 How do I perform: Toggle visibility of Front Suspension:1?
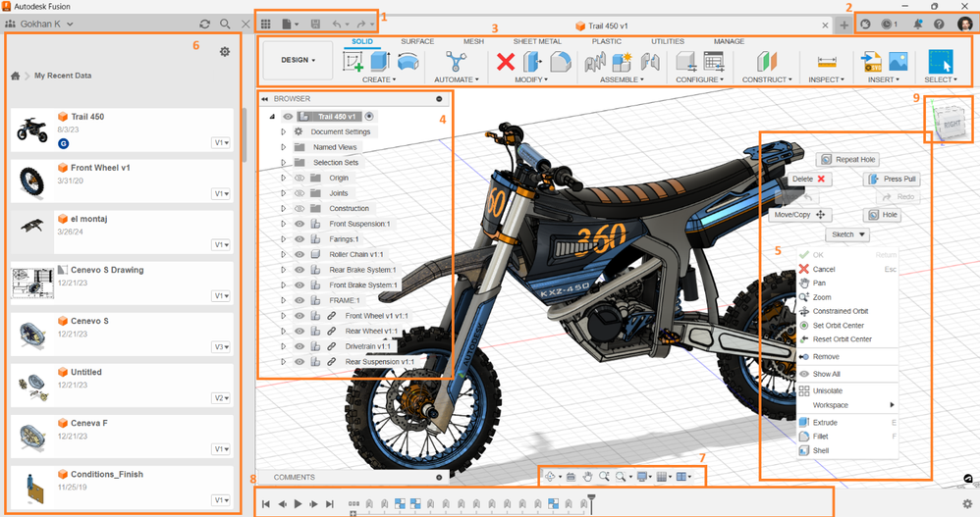299,224
